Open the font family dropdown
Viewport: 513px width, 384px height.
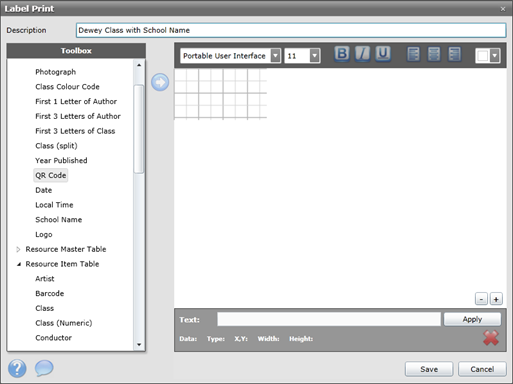tap(276, 56)
